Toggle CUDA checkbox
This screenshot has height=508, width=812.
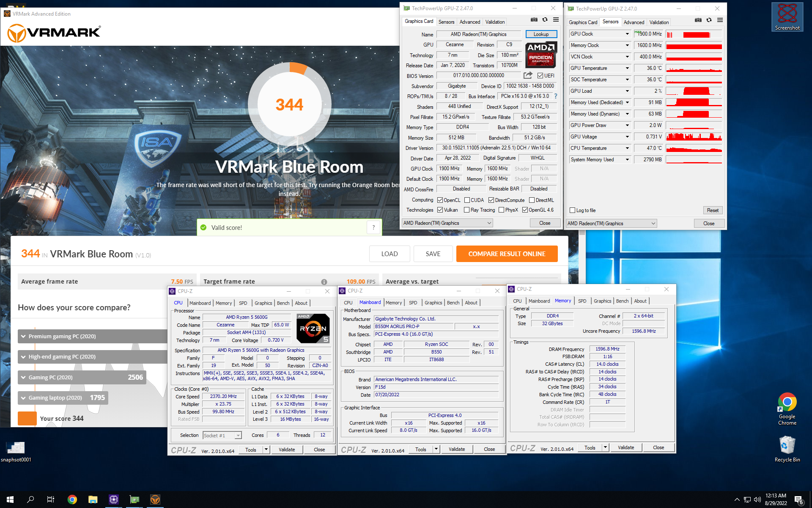click(467, 200)
